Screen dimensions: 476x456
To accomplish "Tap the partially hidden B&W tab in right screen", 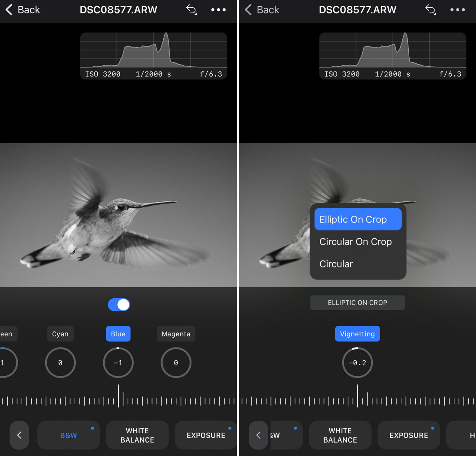I will (x=286, y=435).
